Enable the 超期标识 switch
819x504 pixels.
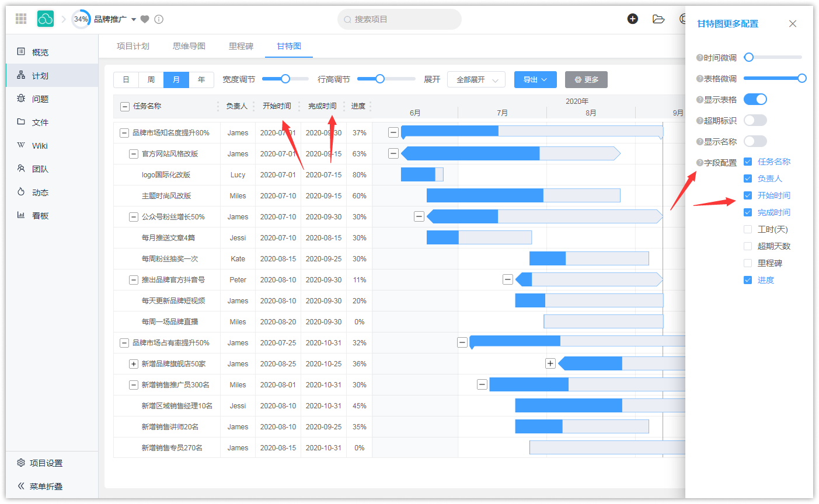(x=755, y=121)
